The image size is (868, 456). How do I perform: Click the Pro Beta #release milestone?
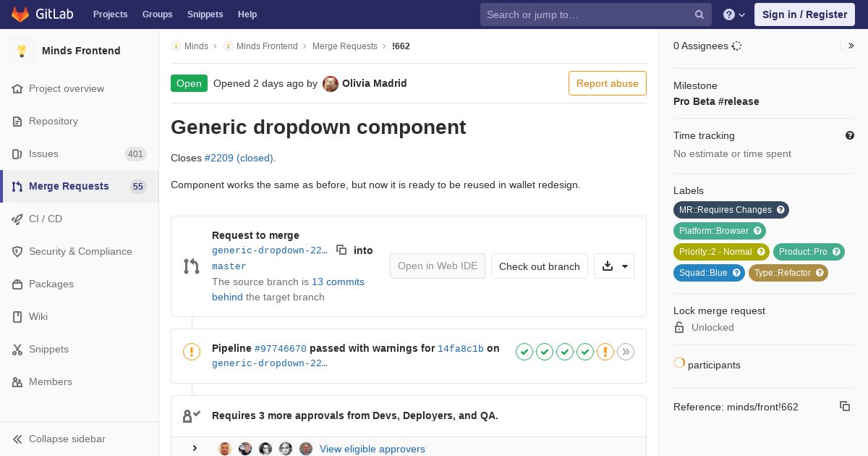coord(716,101)
